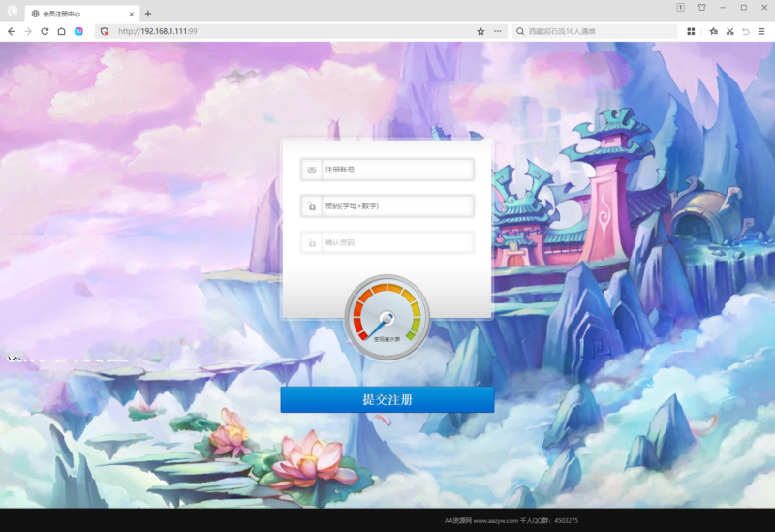775x532 pixels.
Task: Reload the current page
Action: click(x=45, y=31)
